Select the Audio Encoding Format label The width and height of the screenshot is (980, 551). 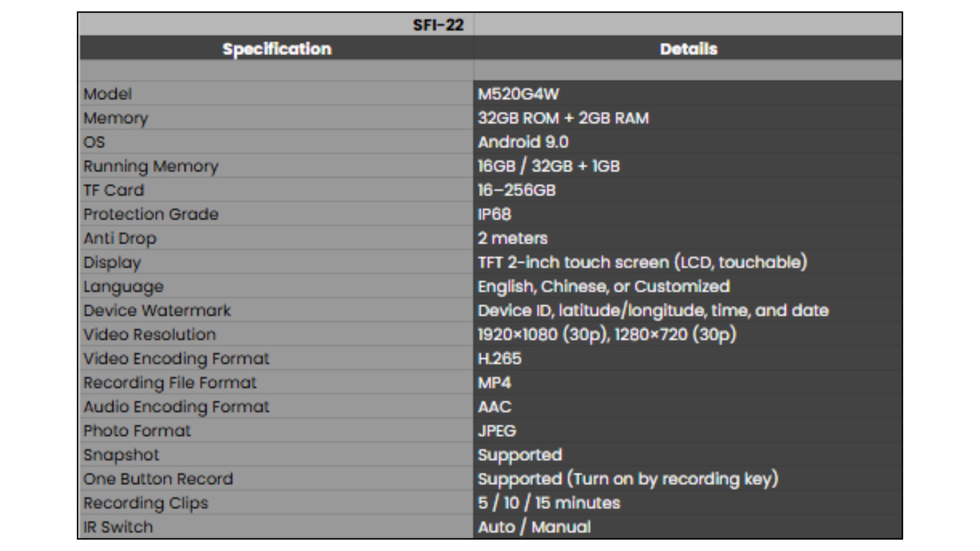click(176, 407)
